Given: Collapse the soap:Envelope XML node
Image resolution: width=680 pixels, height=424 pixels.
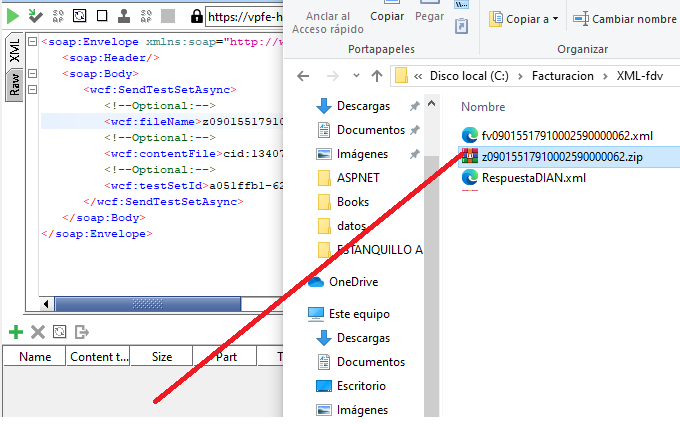Looking at the screenshot, I should [x=33, y=42].
